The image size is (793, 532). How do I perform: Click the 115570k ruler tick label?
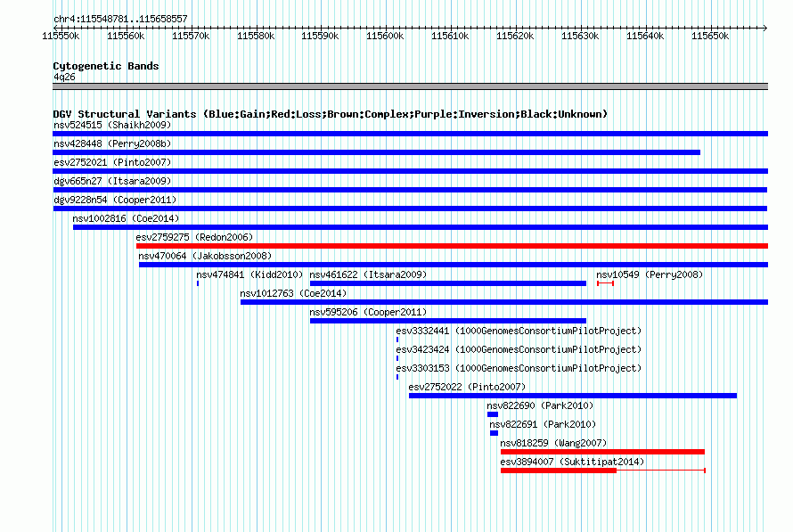coord(191,36)
